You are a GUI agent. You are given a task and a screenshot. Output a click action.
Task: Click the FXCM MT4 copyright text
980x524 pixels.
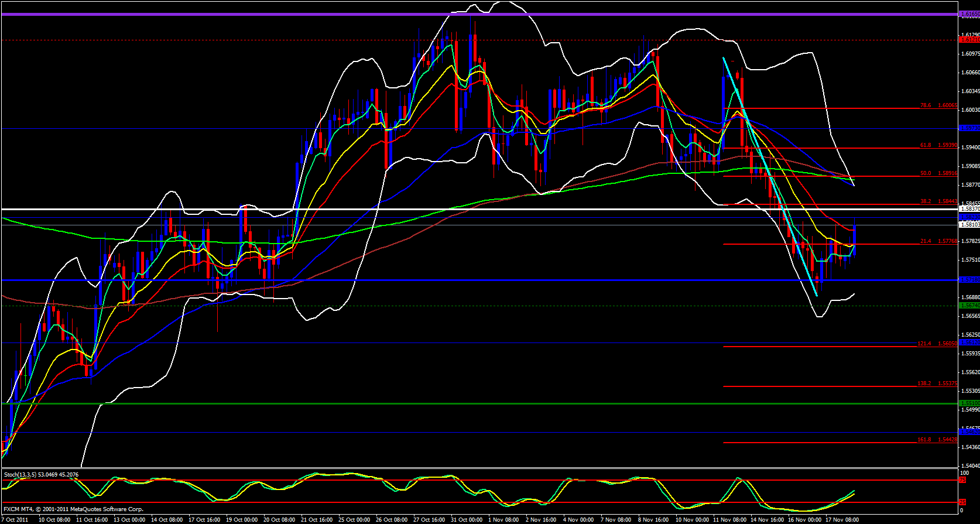point(73,509)
